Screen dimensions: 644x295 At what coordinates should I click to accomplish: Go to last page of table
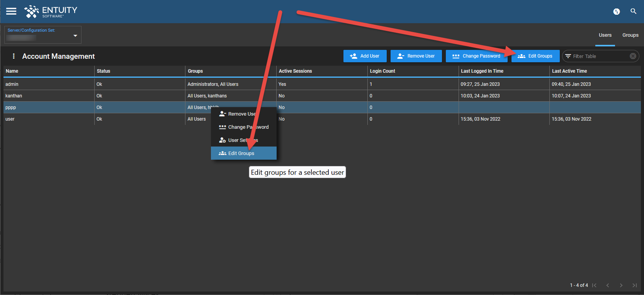(x=635, y=285)
